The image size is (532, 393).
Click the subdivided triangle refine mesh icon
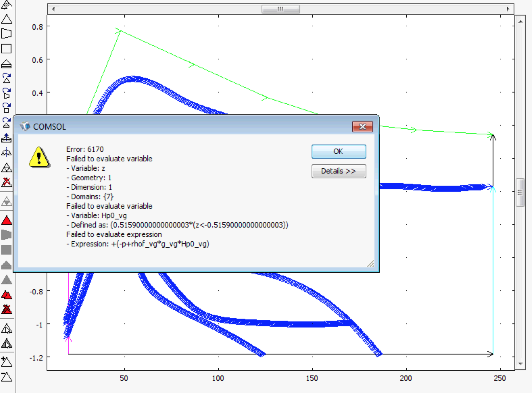tap(6, 167)
